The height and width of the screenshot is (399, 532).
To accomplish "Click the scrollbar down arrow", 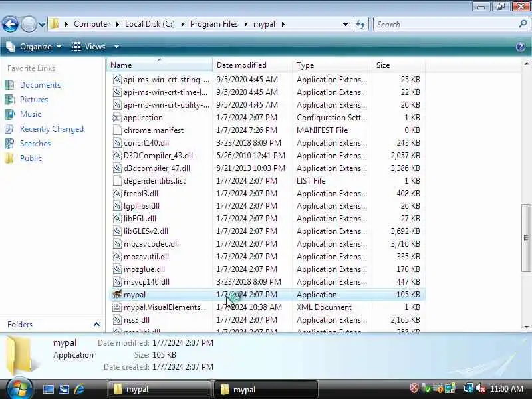I will click(x=526, y=327).
